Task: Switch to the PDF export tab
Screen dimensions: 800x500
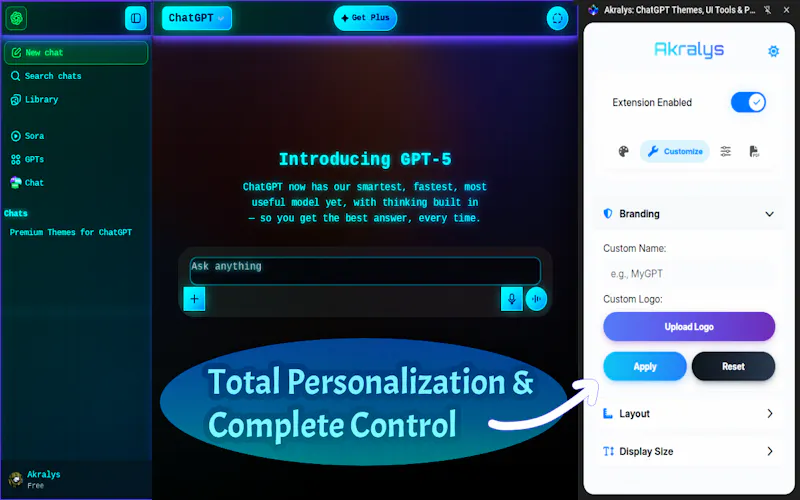Action: tap(754, 151)
